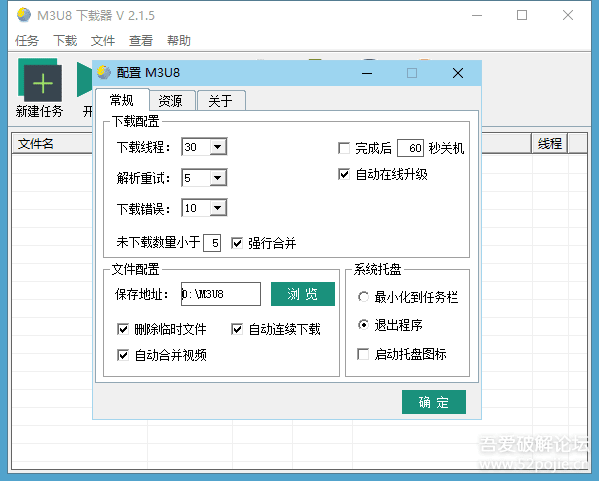Open the 下载 menu
Image resolution: width=599 pixels, height=481 pixels.
(65, 40)
